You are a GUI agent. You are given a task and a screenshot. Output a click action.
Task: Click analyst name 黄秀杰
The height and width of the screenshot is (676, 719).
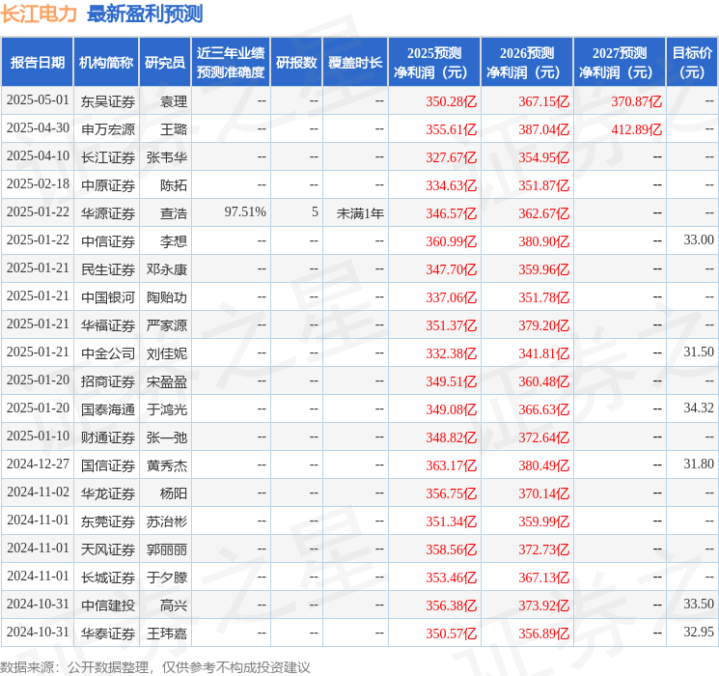pos(166,465)
